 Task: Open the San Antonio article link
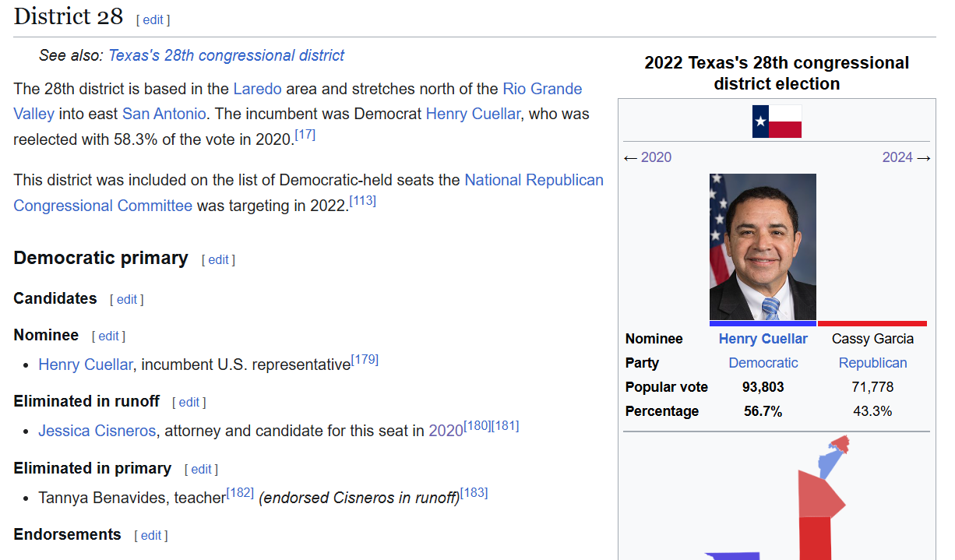click(x=164, y=114)
